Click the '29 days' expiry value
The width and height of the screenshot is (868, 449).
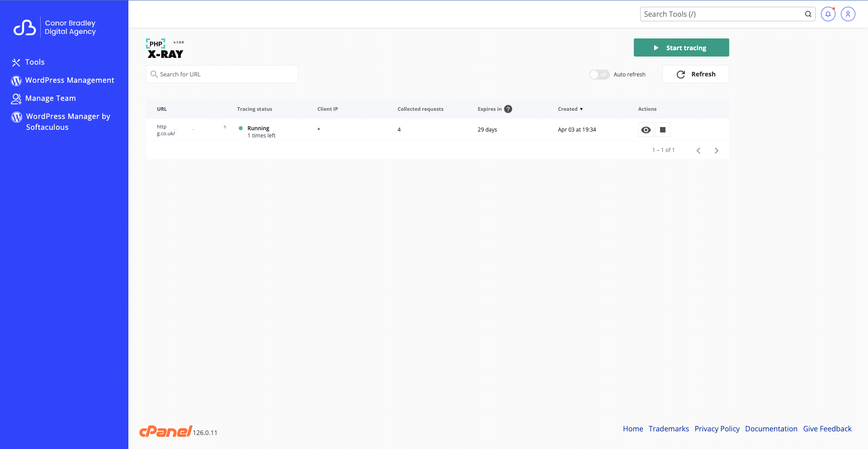coord(487,130)
